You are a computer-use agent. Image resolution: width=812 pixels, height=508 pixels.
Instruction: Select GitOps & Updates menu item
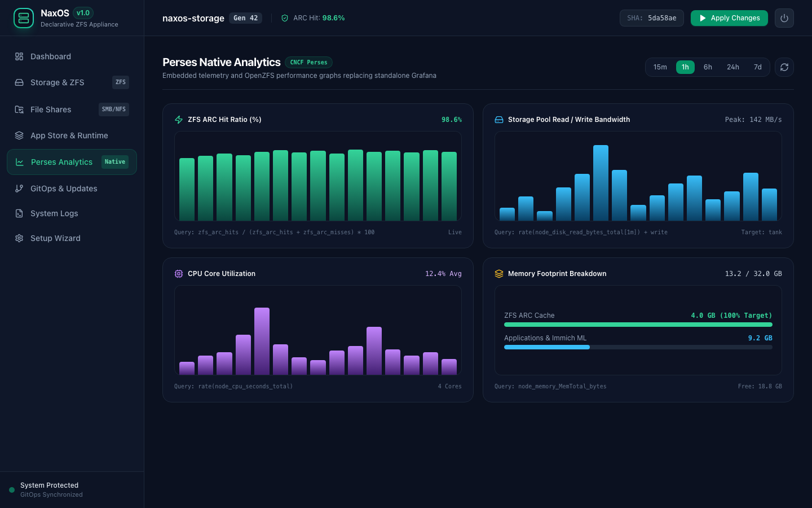point(72,189)
